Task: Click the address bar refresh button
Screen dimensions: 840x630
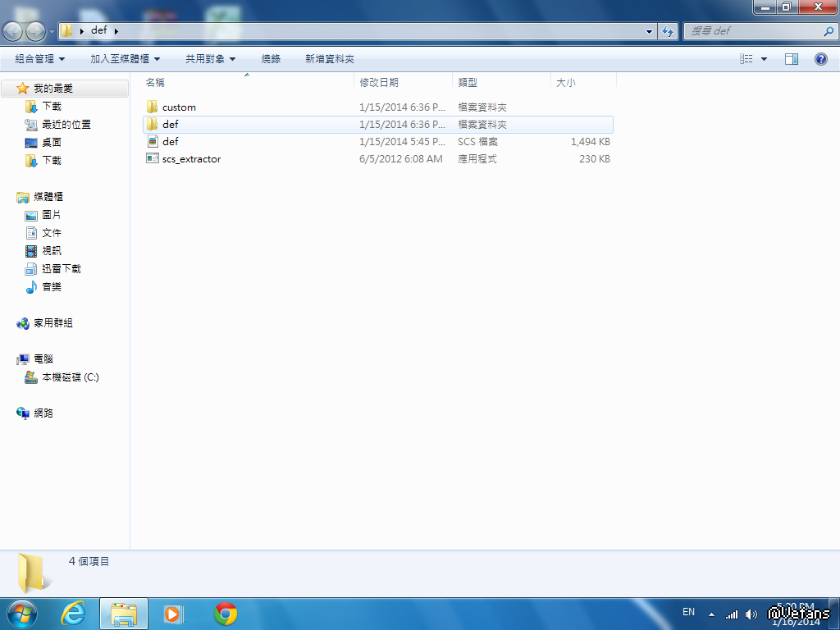Action: pos(668,31)
